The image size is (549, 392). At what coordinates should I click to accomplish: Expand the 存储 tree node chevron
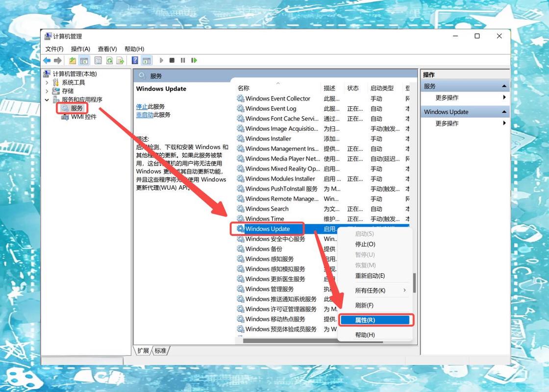coord(47,91)
